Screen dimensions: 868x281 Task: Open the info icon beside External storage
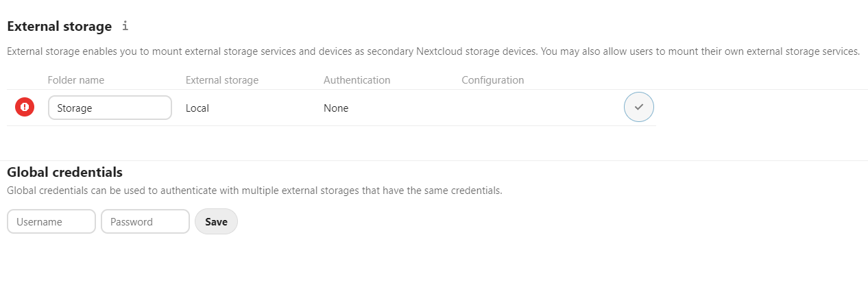pos(125,27)
